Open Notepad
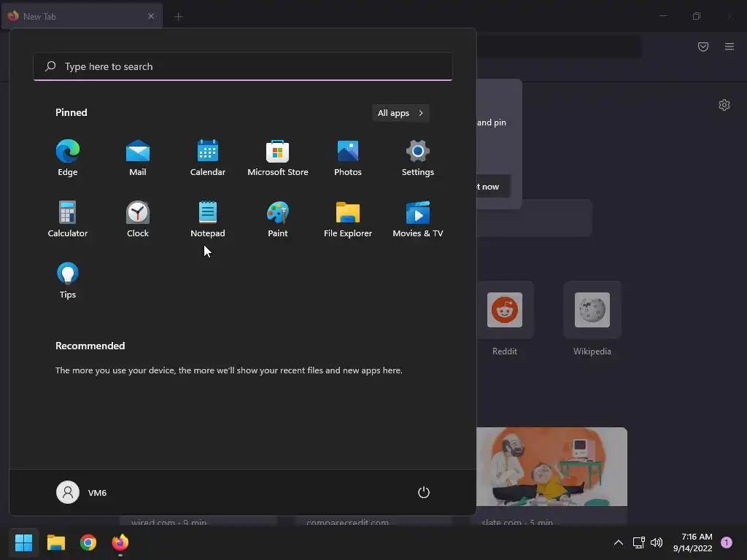The width and height of the screenshot is (747, 560). click(208, 219)
